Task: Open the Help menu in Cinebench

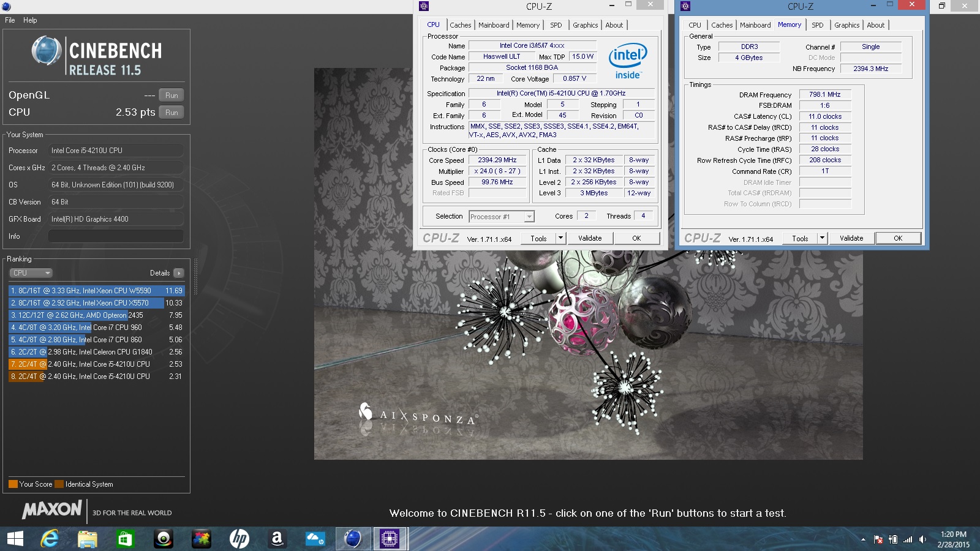Action: point(30,20)
